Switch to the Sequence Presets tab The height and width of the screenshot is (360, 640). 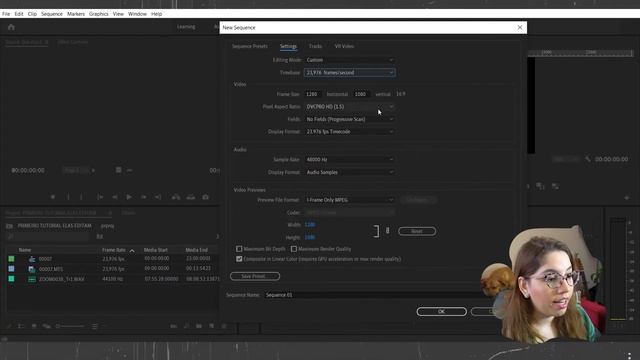tap(250, 46)
